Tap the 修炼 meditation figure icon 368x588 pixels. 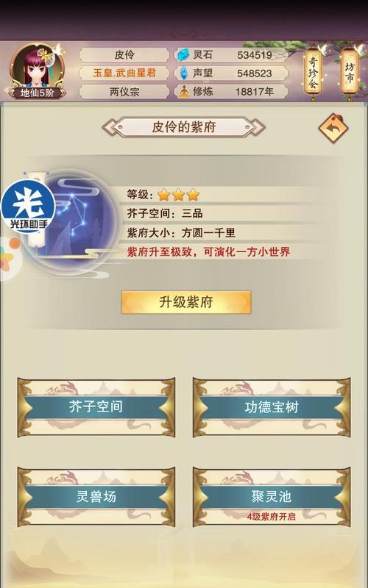(183, 91)
